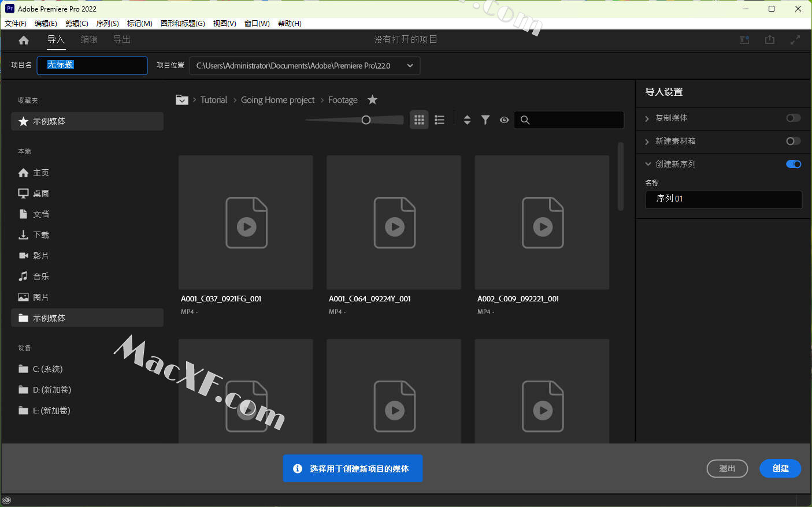Screen dimensions: 812x507
Task: Select clip A001_C064_09224Y_001 thumbnail
Action: (x=394, y=222)
